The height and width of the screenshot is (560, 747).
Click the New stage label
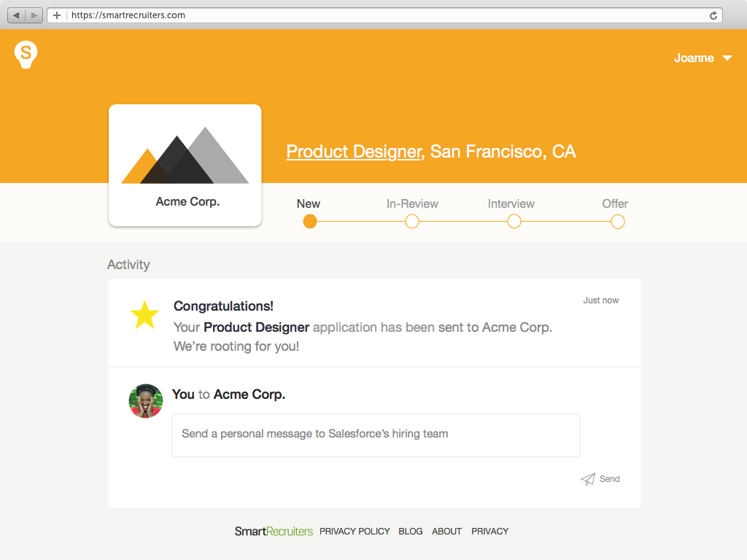tap(309, 204)
